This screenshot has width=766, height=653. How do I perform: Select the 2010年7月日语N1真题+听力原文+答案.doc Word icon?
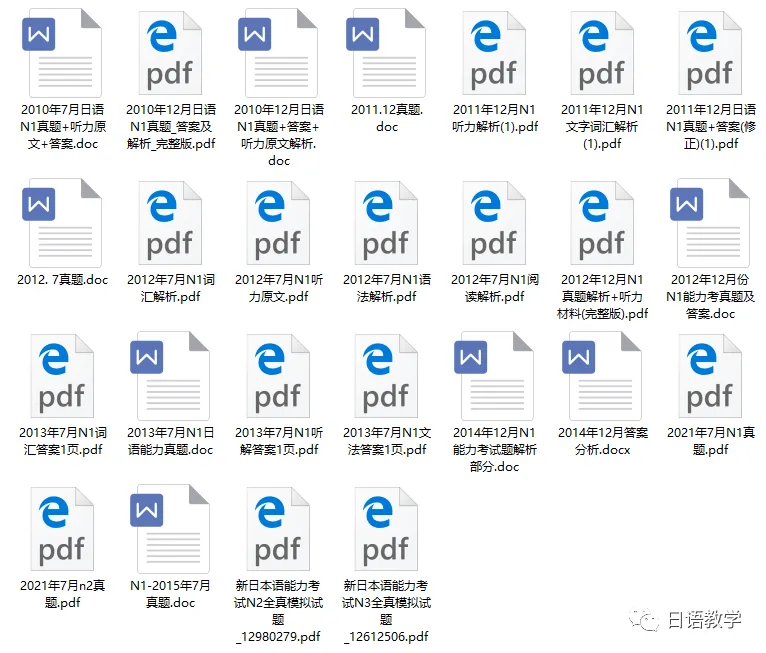click(62, 53)
